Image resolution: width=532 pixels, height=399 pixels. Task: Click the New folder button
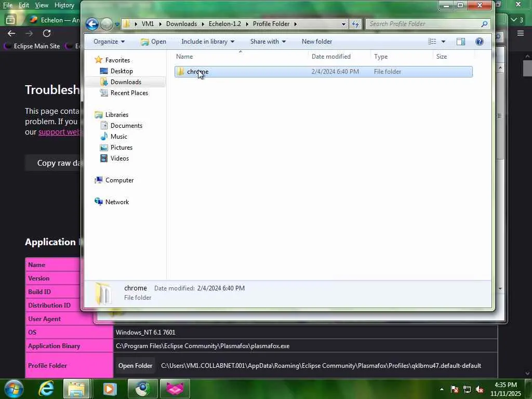317,42
